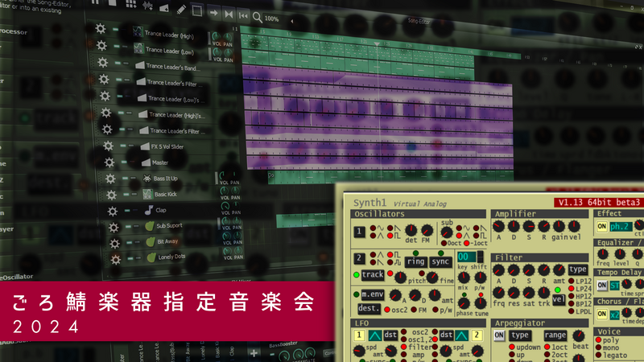
Task: Toggle the Chorus ON button
Action: click(x=601, y=314)
